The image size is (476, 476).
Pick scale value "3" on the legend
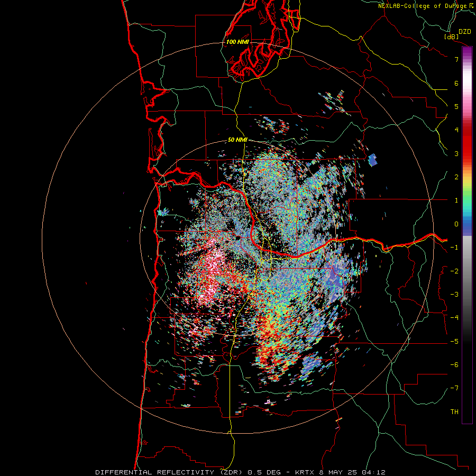tap(456, 153)
